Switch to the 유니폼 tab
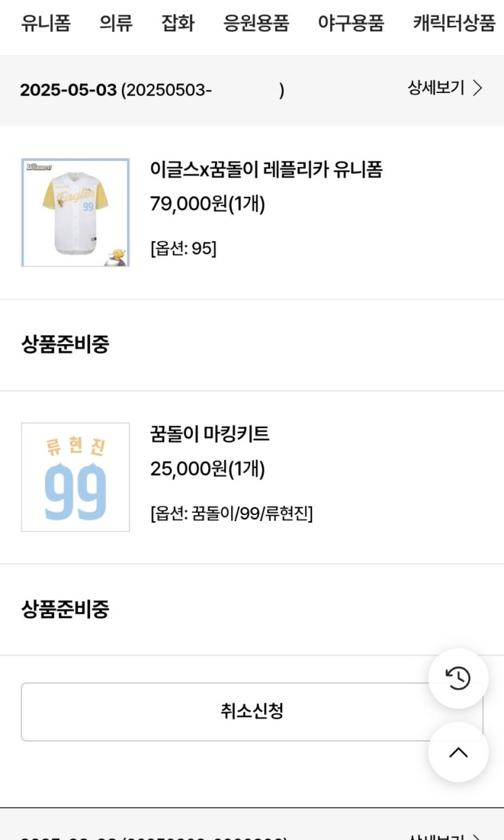This screenshot has height=840, width=504. 45,24
